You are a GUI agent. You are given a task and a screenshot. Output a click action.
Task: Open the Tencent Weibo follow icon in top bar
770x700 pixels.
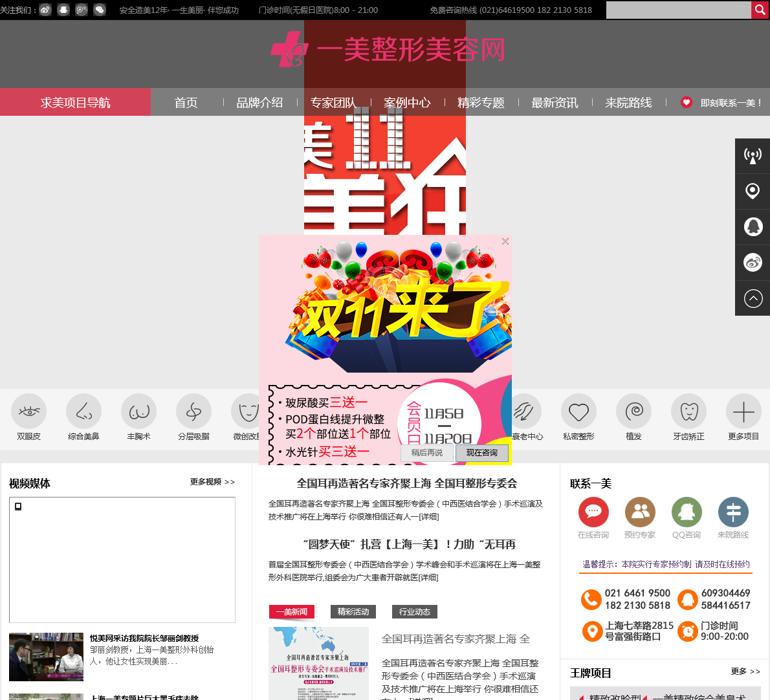pyautogui.click(x=82, y=10)
